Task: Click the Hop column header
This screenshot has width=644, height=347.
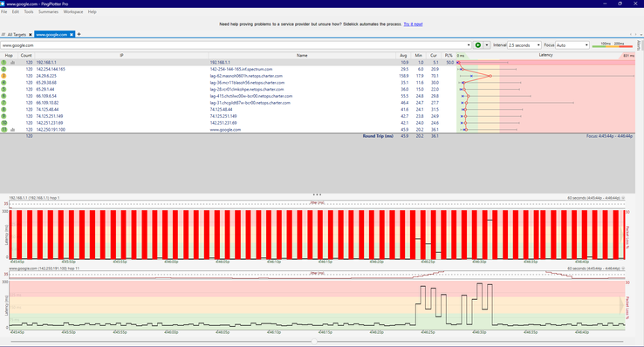Action: point(9,56)
